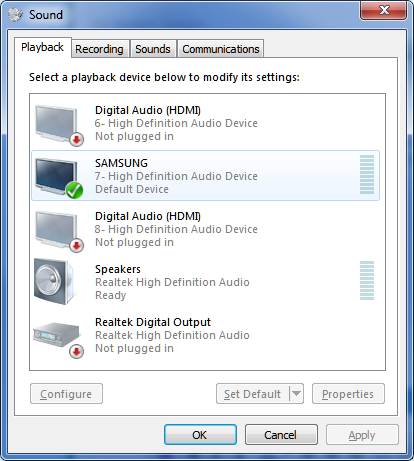Select the Playback tab

42,47
